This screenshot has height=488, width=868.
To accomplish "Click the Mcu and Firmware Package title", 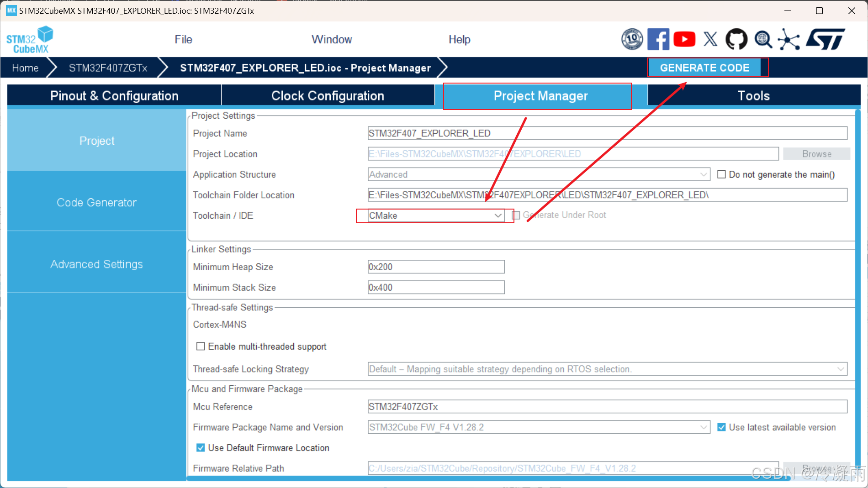I will (x=247, y=389).
